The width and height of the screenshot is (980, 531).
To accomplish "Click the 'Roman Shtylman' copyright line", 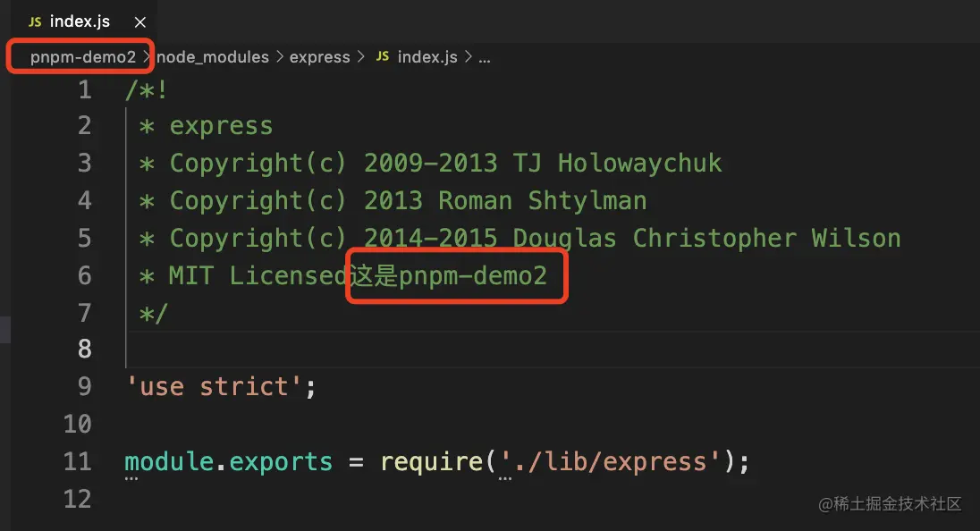I will [x=393, y=201].
